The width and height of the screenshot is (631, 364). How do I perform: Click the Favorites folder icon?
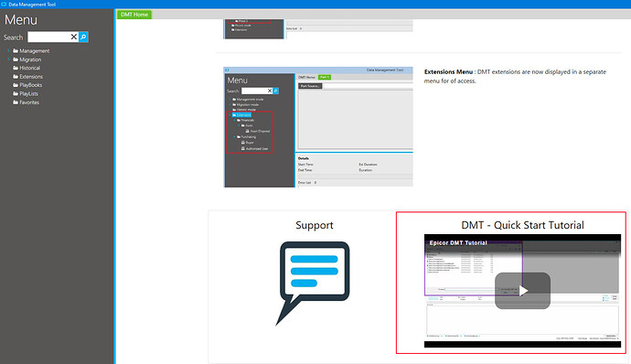coord(16,102)
